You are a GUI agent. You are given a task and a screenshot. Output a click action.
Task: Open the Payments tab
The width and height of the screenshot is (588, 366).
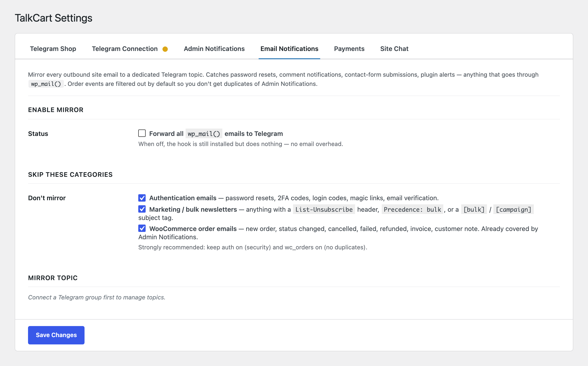349,49
